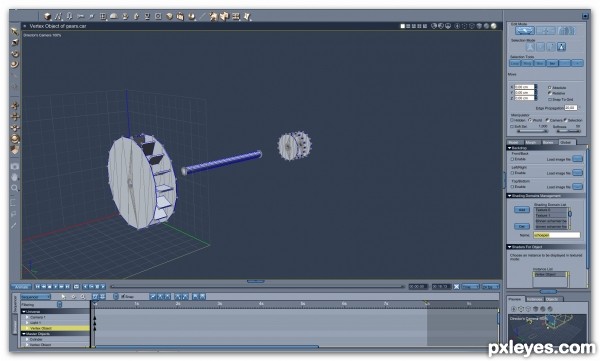Click the Del shading domain button
This screenshot has height=361, width=600.
(522, 226)
